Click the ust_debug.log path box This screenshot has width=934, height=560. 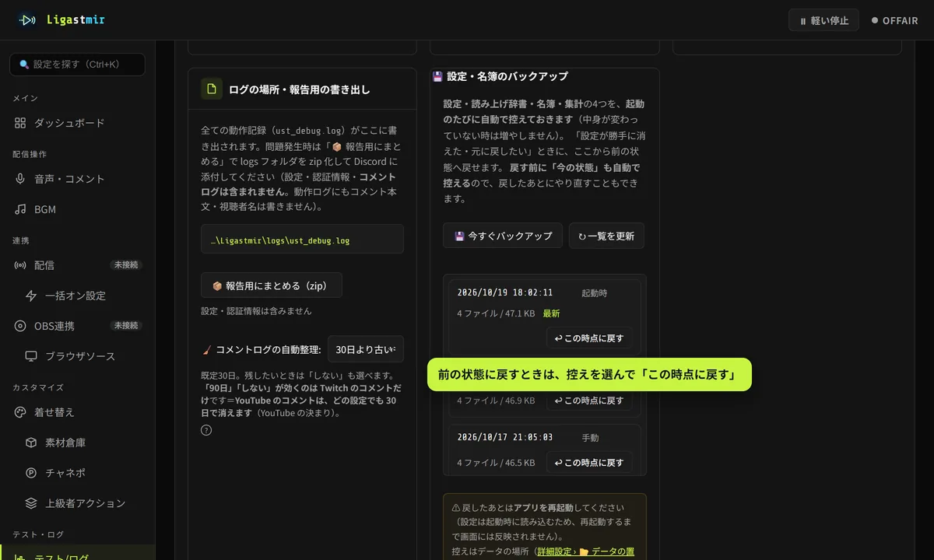pos(302,239)
